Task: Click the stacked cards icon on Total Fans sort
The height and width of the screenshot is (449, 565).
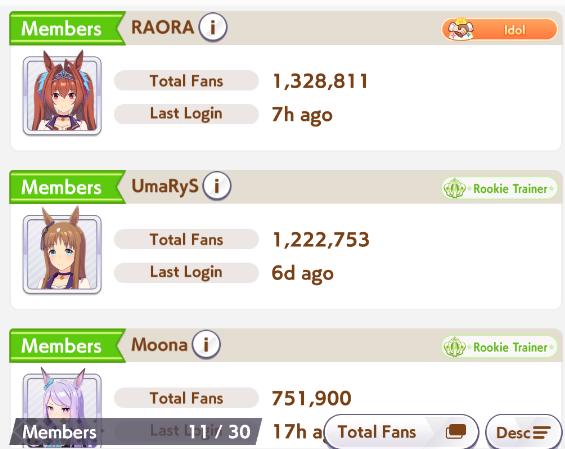Action: point(456,431)
